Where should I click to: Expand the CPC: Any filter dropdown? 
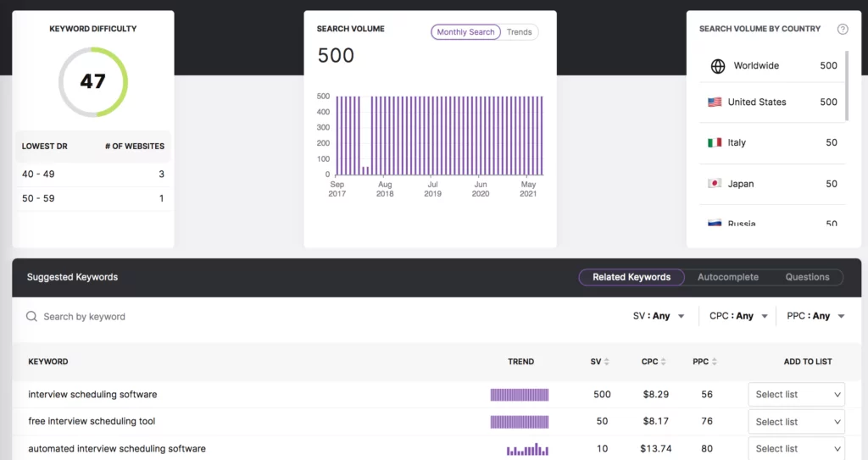739,316
